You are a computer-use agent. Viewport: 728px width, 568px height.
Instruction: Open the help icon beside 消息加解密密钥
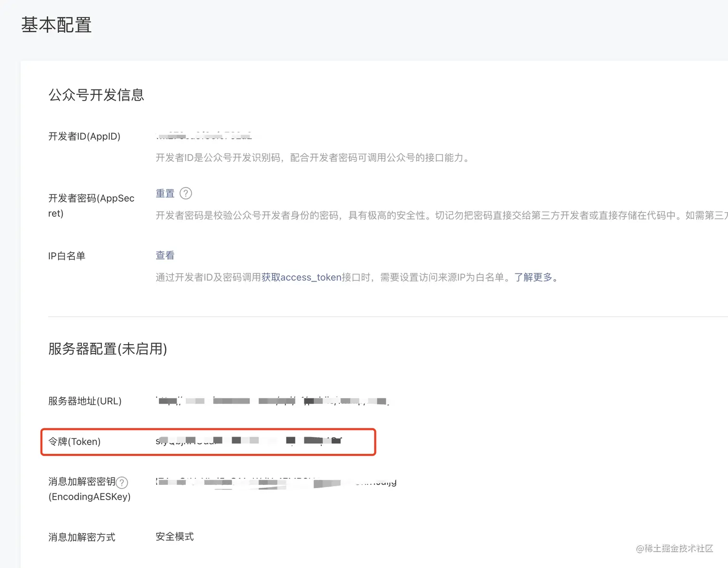pyautogui.click(x=122, y=482)
